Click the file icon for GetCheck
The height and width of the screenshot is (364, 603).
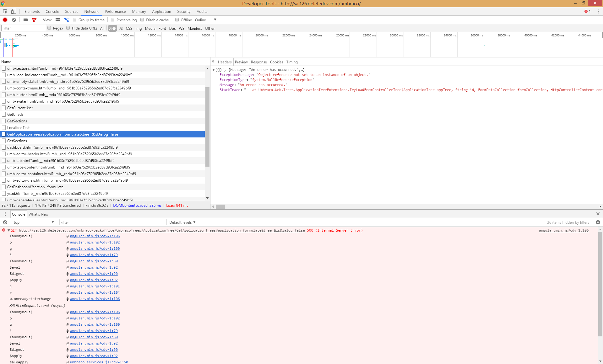[x=4, y=115]
